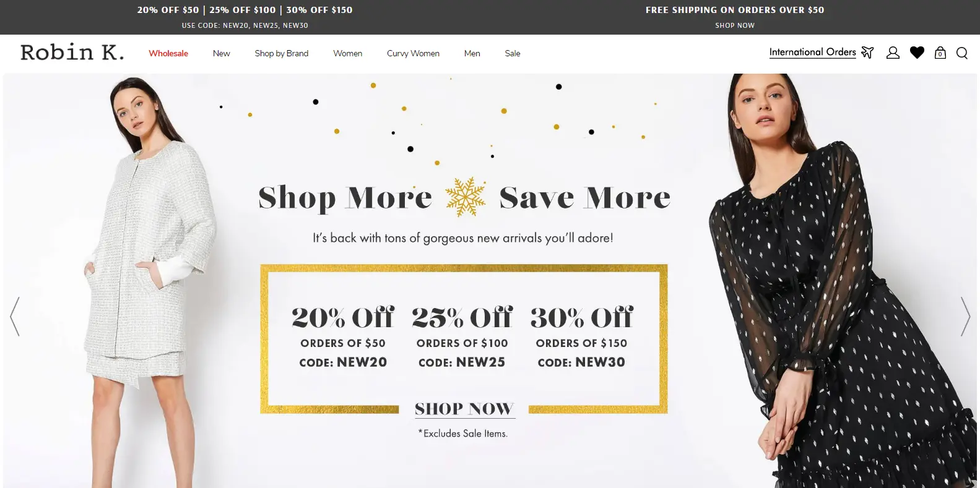
Task: Open the New menu item
Action: tap(221, 53)
